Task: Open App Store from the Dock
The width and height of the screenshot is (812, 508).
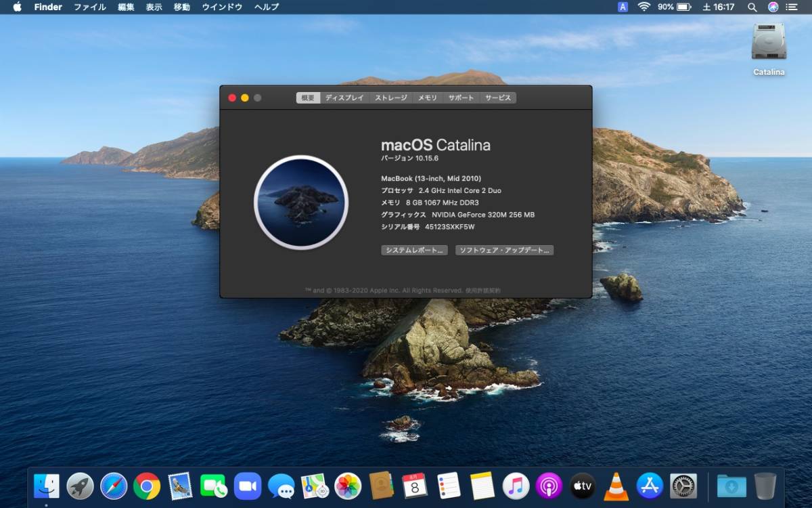Action: pos(650,486)
